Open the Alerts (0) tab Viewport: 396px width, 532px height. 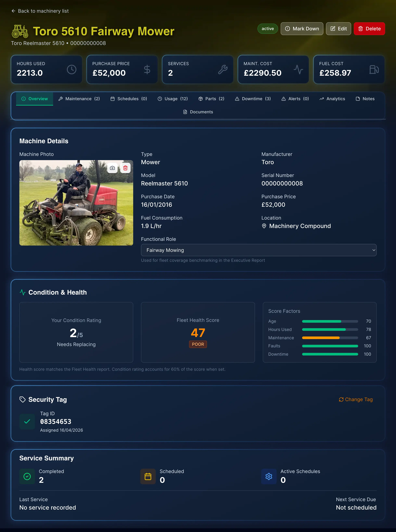click(x=295, y=99)
